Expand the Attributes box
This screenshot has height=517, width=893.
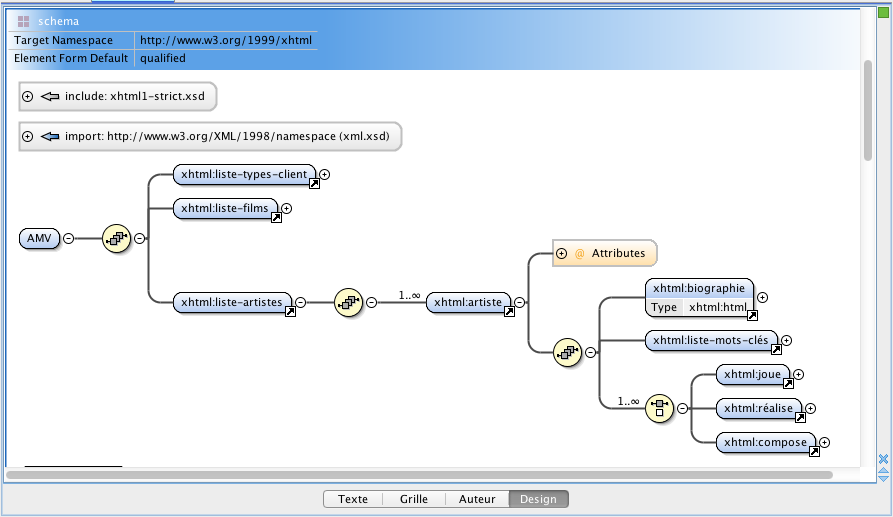562,253
